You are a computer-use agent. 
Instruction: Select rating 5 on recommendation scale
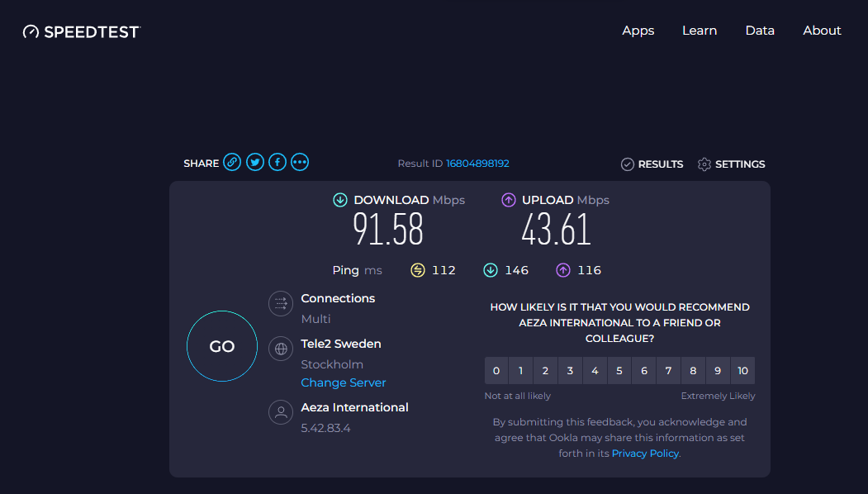click(619, 371)
